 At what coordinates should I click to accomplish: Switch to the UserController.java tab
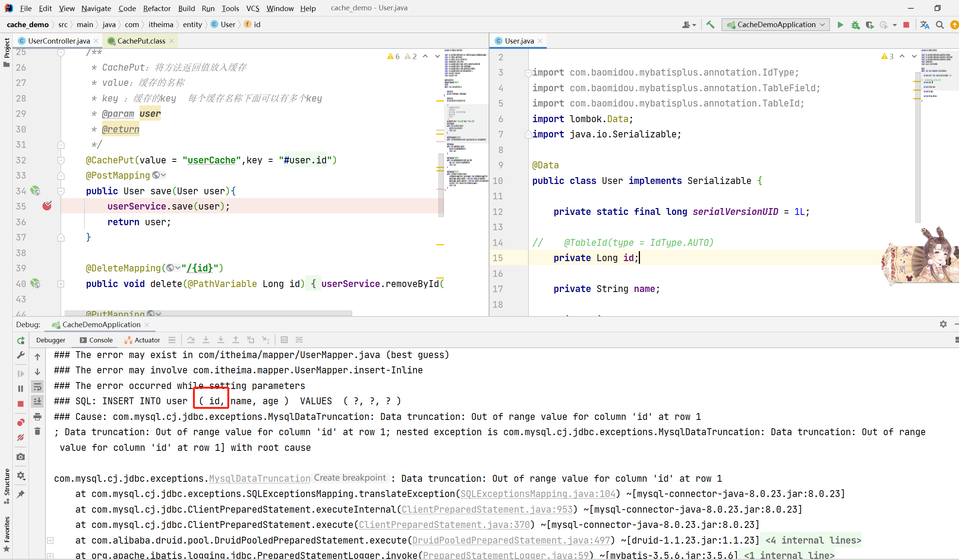[x=59, y=41]
